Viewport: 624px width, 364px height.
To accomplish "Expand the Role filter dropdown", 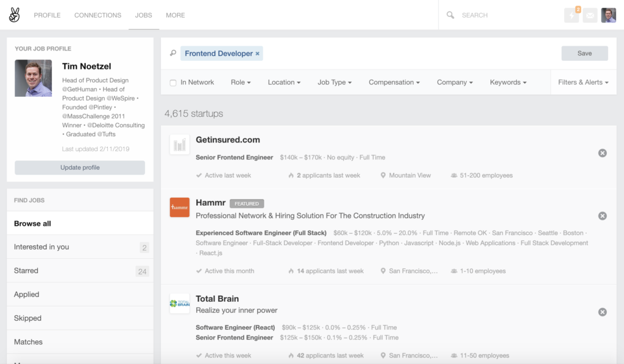I will click(241, 82).
